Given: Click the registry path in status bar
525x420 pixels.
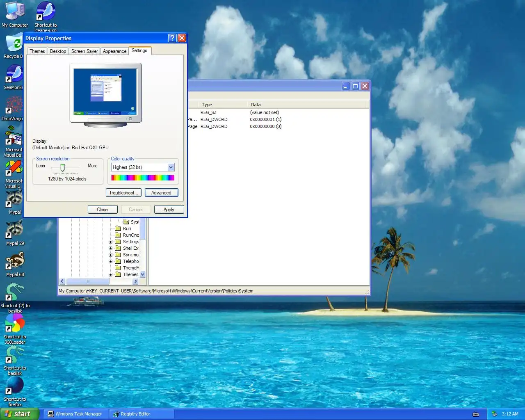Looking at the screenshot, I should [156, 291].
